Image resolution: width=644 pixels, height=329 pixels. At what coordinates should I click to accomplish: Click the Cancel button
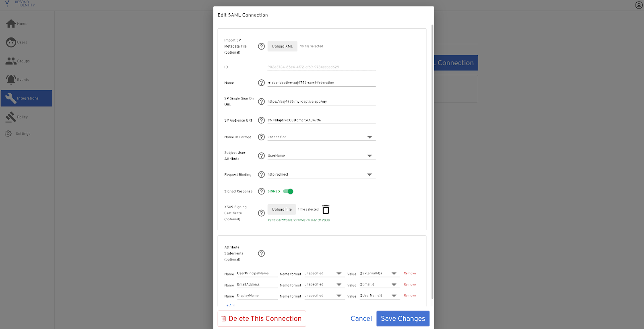click(361, 319)
